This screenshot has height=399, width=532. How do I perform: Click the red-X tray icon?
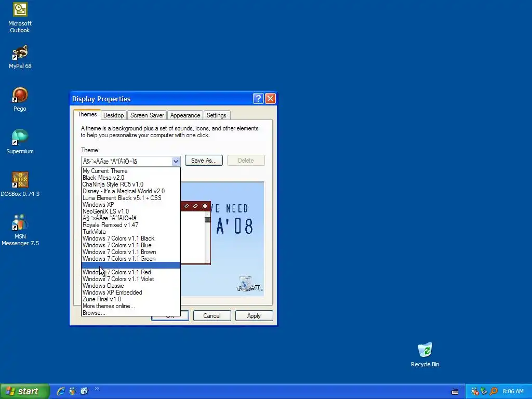tap(475, 391)
